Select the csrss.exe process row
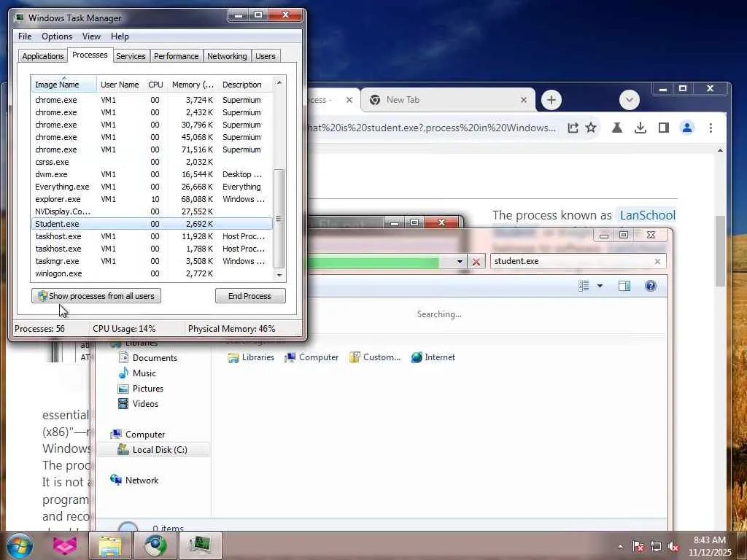The image size is (747, 560). (x=152, y=162)
